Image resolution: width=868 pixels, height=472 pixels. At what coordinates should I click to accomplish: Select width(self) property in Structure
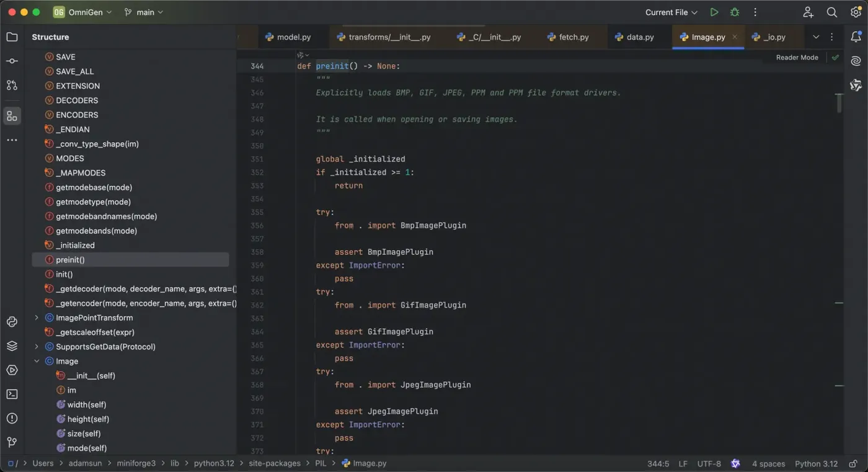click(x=87, y=404)
